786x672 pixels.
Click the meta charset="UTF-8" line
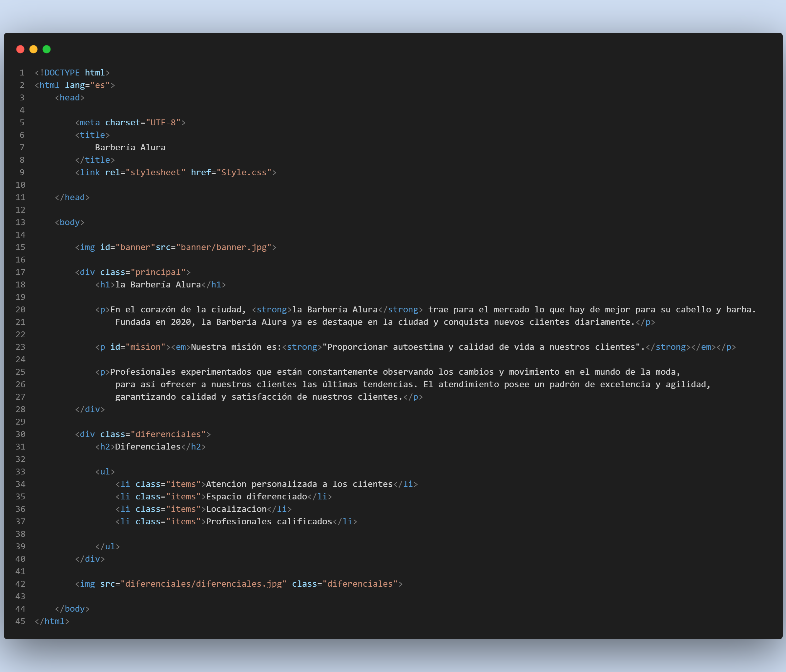[130, 123]
